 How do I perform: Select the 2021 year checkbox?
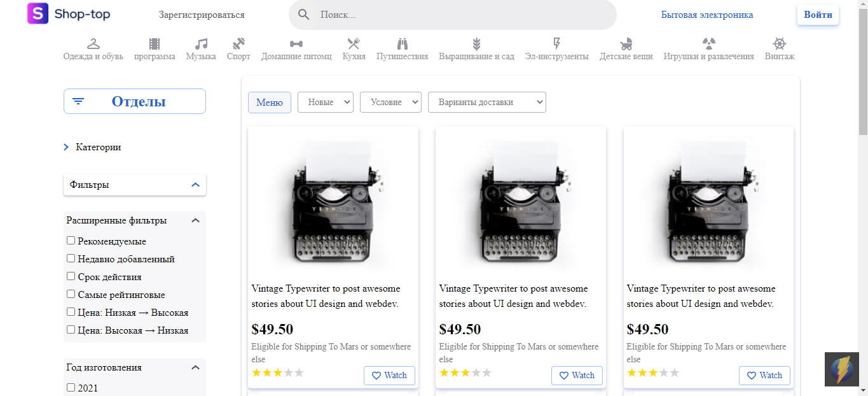(x=71, y=387)
